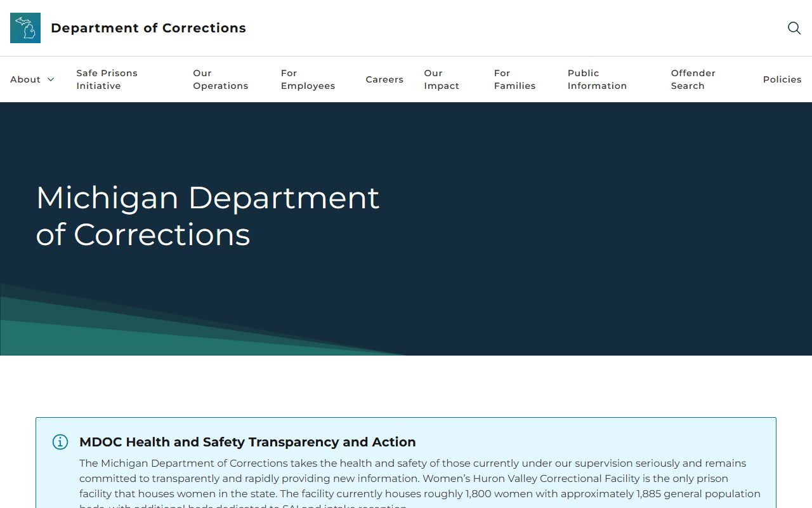Open Our Operations menu item
The height and width of the screenshot is (508, 812).
coord(220,79)
